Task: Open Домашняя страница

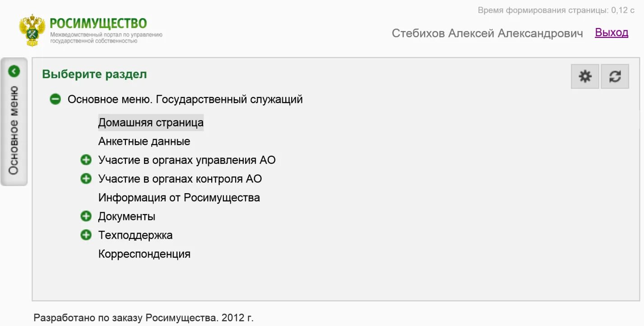Action: [x=151, y=122]
